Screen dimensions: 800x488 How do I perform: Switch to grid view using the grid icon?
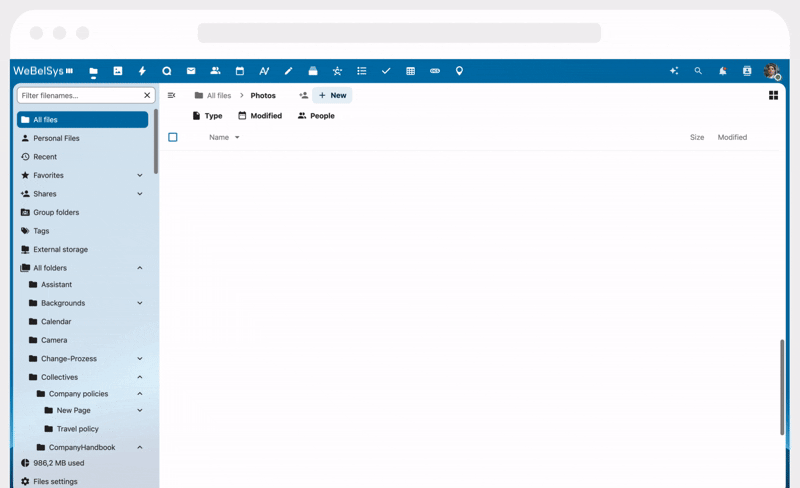coord(773,95)
